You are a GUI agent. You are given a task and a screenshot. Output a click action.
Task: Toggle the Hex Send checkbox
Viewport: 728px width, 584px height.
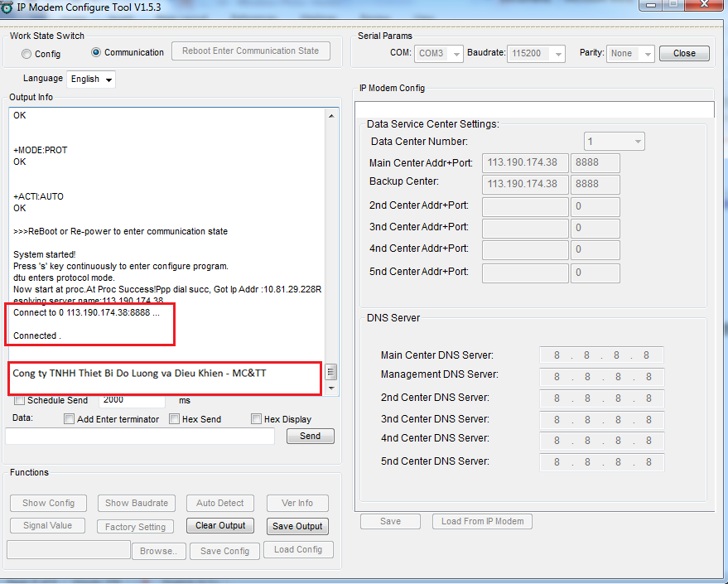[x=174, y=419]
